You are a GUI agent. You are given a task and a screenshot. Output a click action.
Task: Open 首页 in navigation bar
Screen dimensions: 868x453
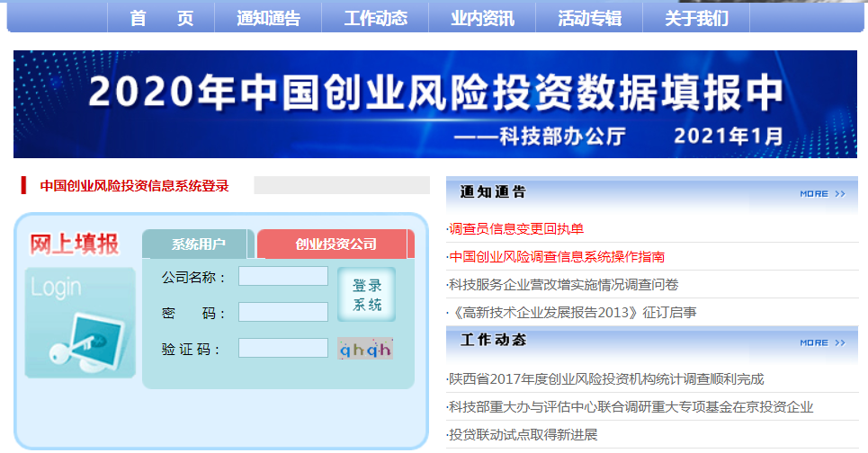click(161, 18)
